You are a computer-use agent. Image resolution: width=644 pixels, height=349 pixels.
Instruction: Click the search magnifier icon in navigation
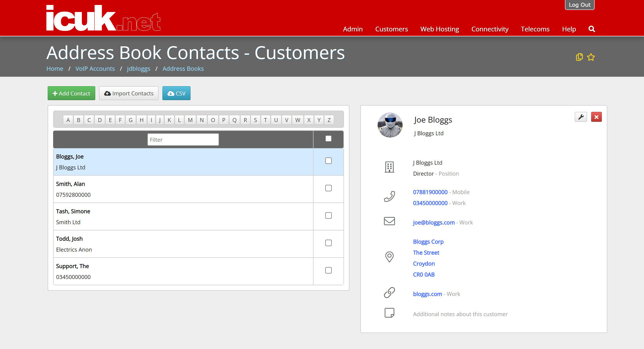click(592, 29)
